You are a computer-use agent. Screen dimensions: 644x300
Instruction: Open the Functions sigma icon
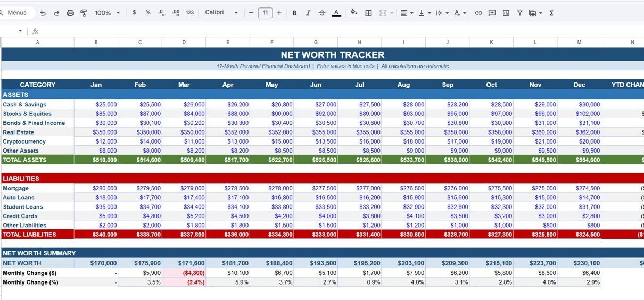click(x=551, y=13)
